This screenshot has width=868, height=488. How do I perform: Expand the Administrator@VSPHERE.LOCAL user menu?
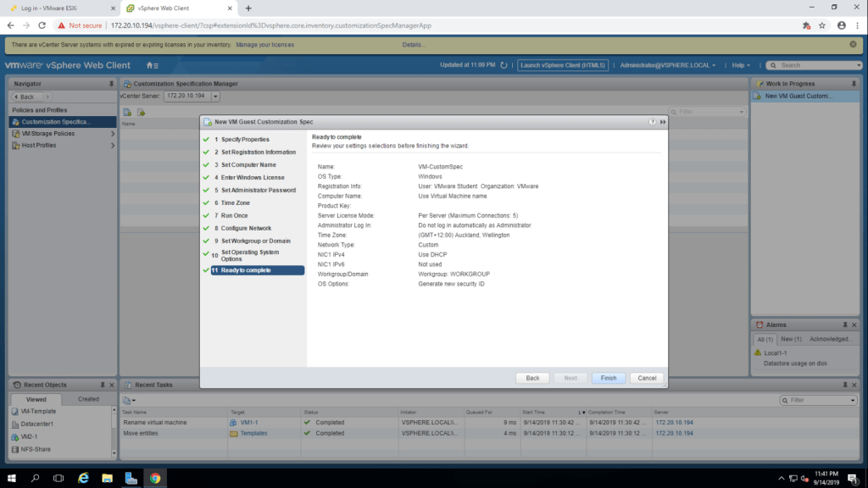(x=668, y=65)
